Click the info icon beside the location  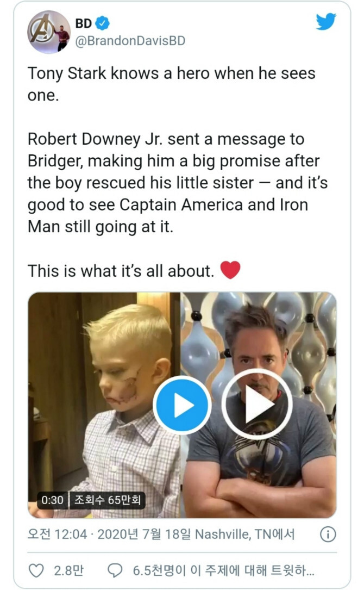327,535
